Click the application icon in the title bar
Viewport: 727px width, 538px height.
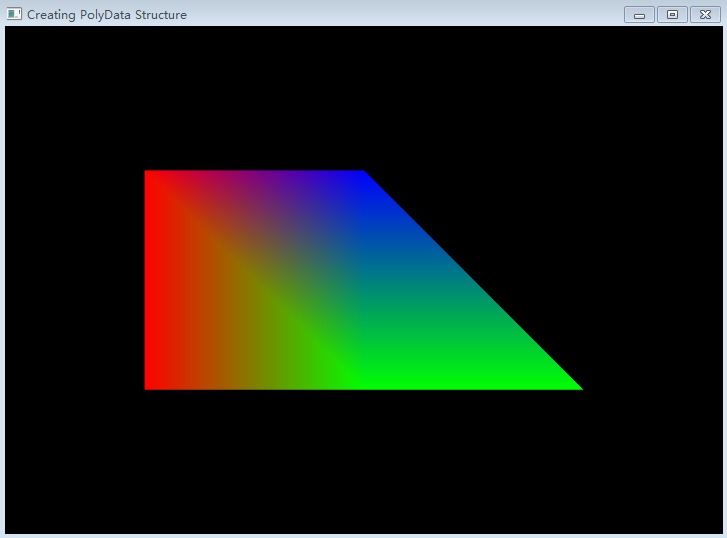pos(14,14)
